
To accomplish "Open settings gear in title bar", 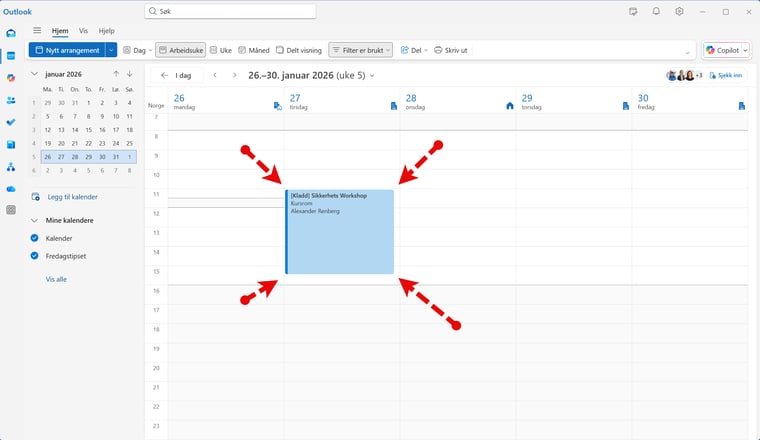I will (x=679, y=11).
